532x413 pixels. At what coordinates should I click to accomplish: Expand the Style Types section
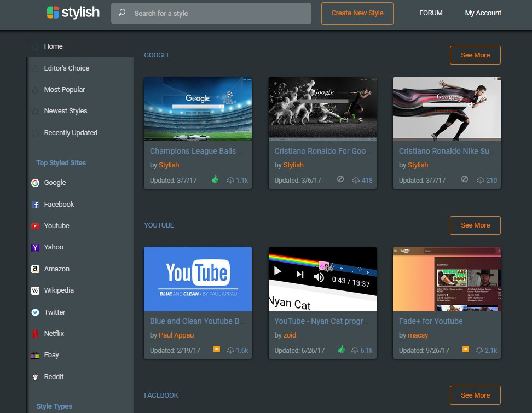click(53, 406)
